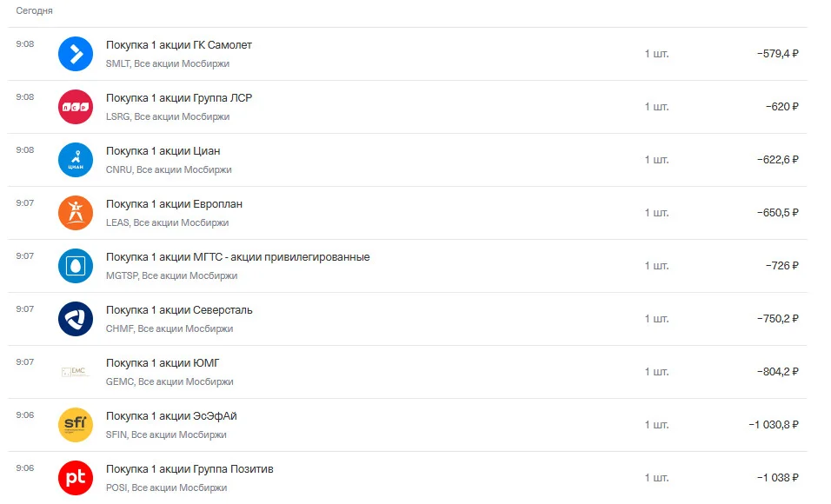
Task: Click the −750,2 ₽ Северсталь amount
Action: (x=777, y=319)
